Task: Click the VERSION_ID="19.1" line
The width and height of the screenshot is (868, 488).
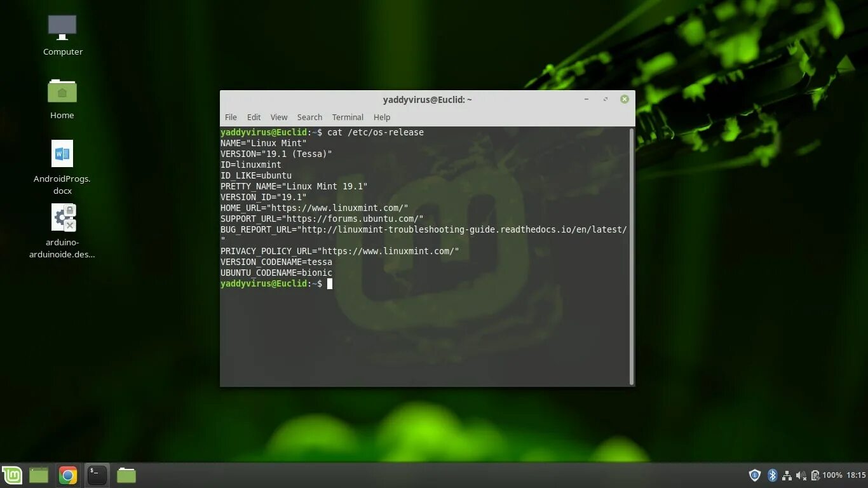Action: tap(264, 197)
